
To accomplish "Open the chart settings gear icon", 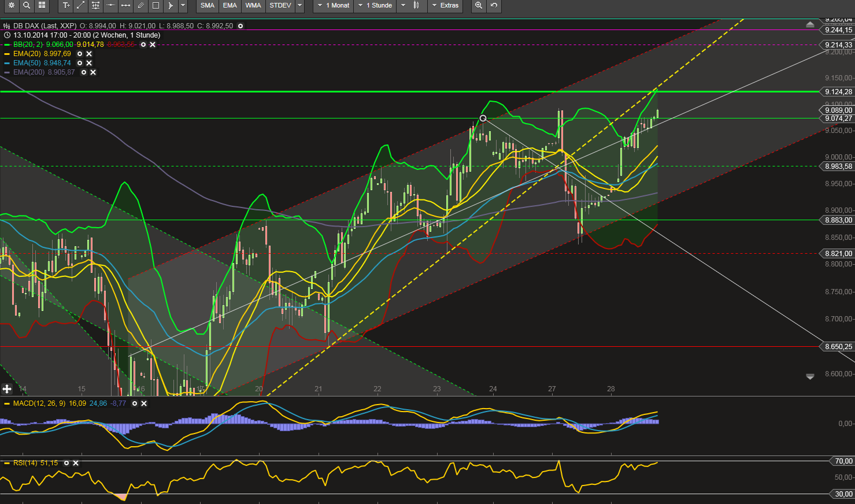I will [11, 5].
